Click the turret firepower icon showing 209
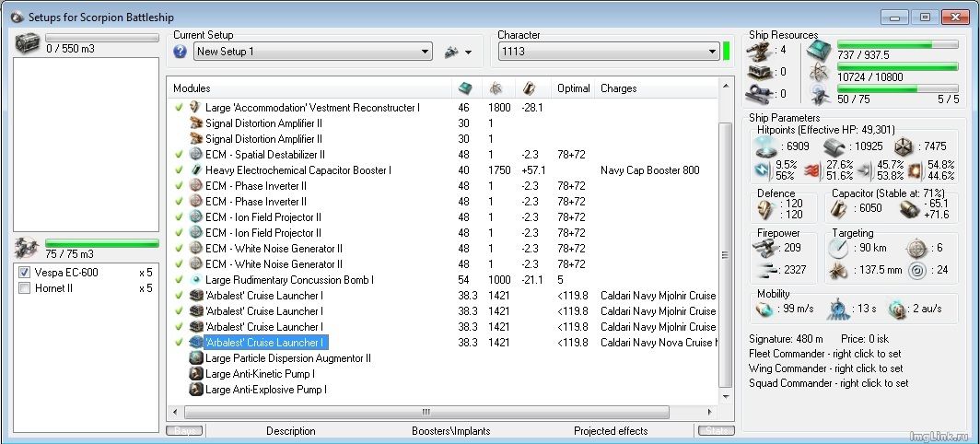The image size is (980, 444). pyautogui.click(x=765, y=248)
